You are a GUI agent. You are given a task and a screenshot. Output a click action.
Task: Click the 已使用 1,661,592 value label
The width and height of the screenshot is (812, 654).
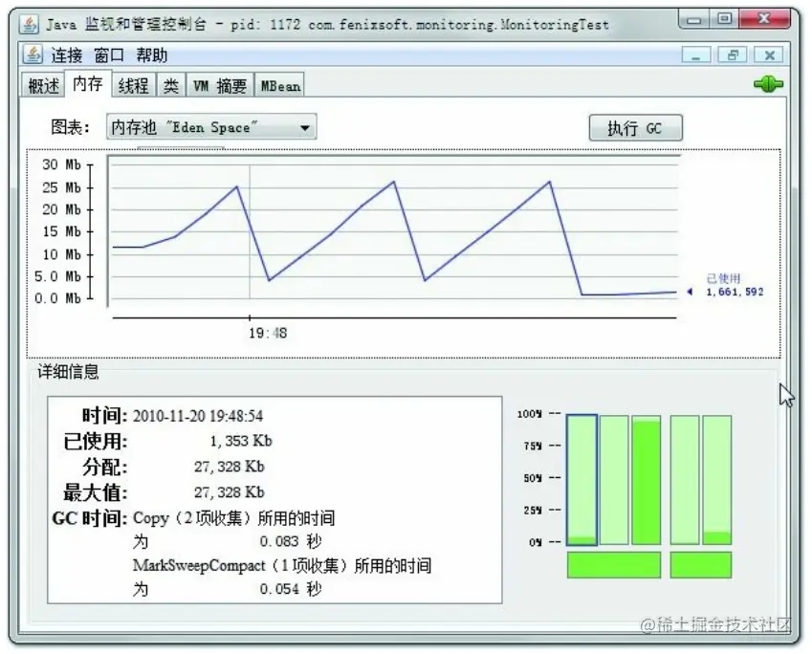tap(735, 285)
